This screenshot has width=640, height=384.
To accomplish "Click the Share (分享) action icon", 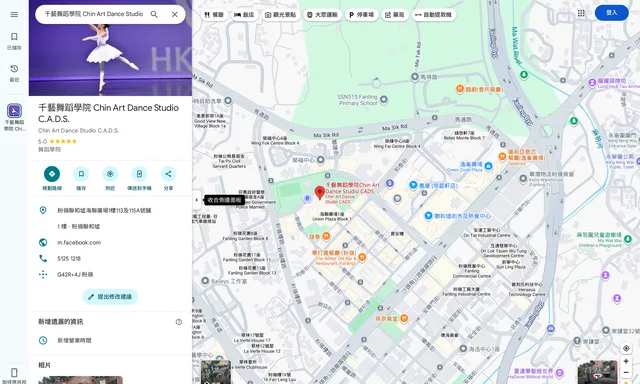I will click(x=168, y=174).
